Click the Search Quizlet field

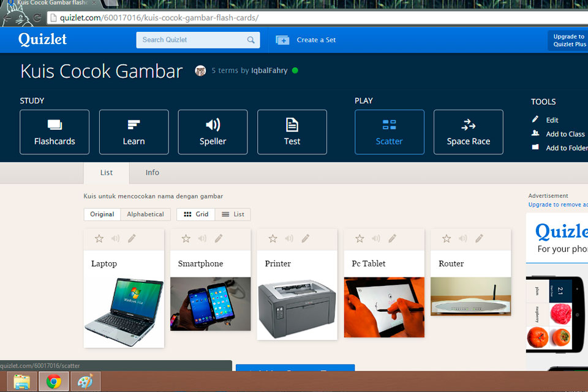[191, 40]
